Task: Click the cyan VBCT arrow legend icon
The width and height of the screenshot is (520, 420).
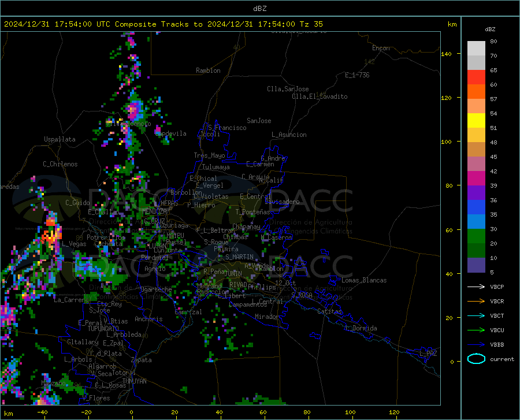Action: (476, 315)
